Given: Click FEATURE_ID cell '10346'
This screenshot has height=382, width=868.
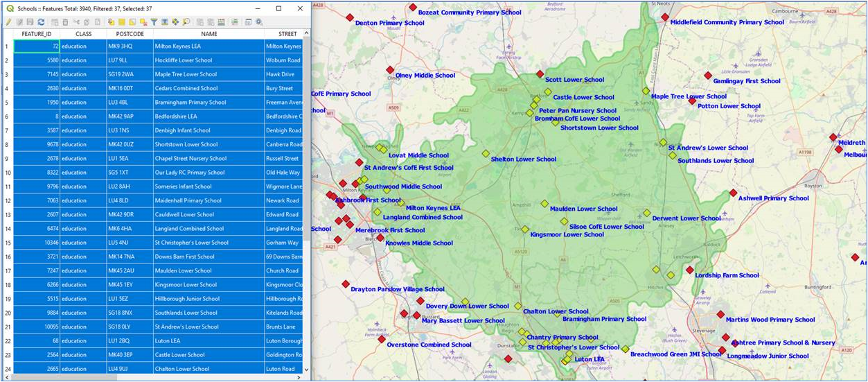Looking at the screenshot, I should (x=37, y=243).
